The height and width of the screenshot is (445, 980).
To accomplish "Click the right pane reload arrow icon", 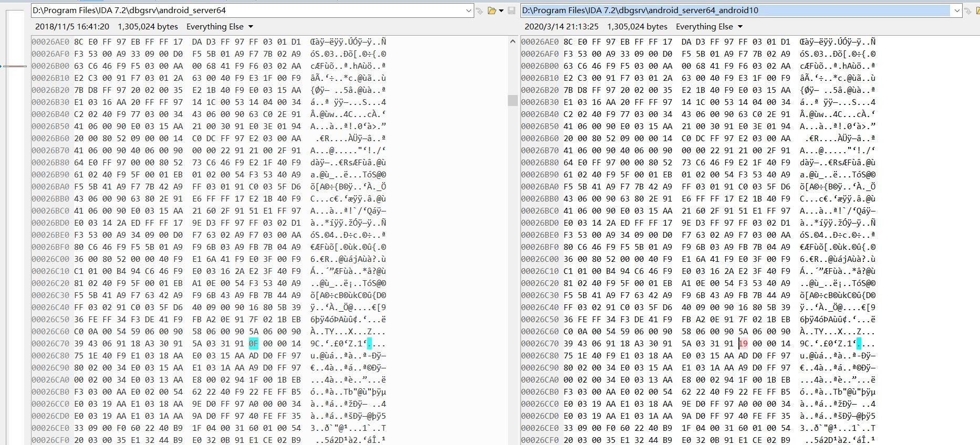I will click(968, 10).
